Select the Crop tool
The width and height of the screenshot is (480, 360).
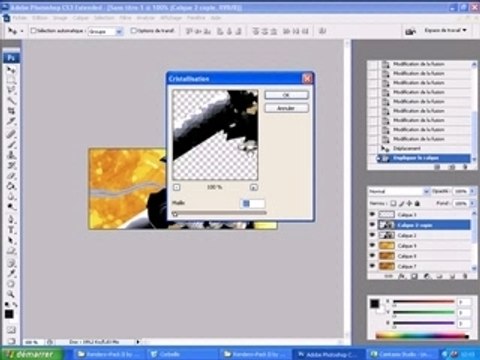click(x=11, y=111)
